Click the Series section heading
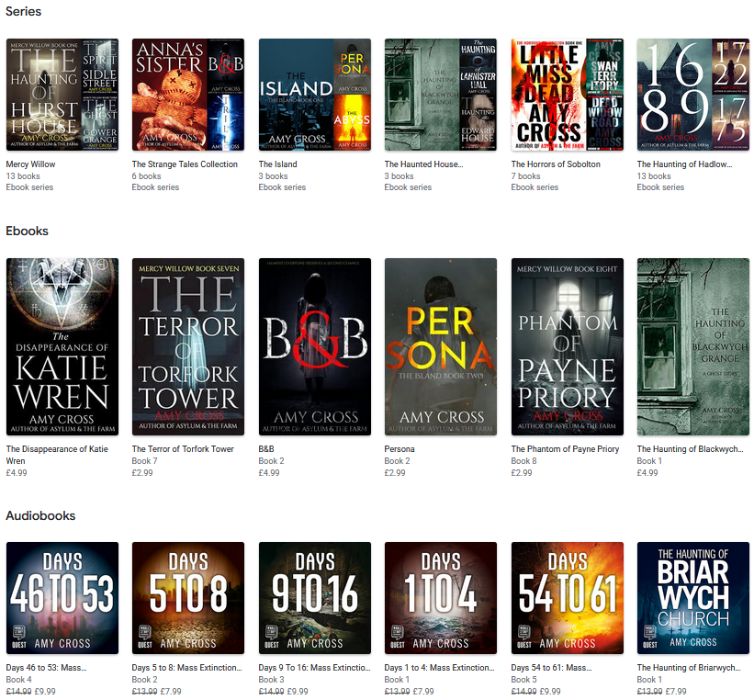The image size is (754, 700). tap(24, 11)
